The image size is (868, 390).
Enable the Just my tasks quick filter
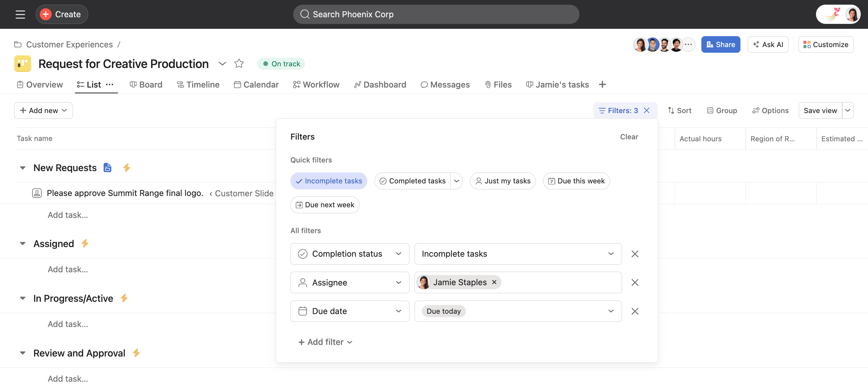tap(503, 181)
